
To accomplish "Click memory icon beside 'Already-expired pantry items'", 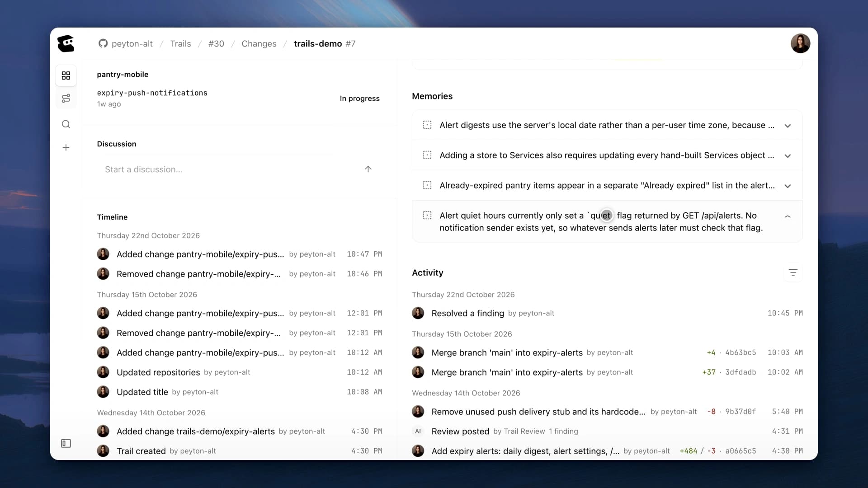I will 427,185.
